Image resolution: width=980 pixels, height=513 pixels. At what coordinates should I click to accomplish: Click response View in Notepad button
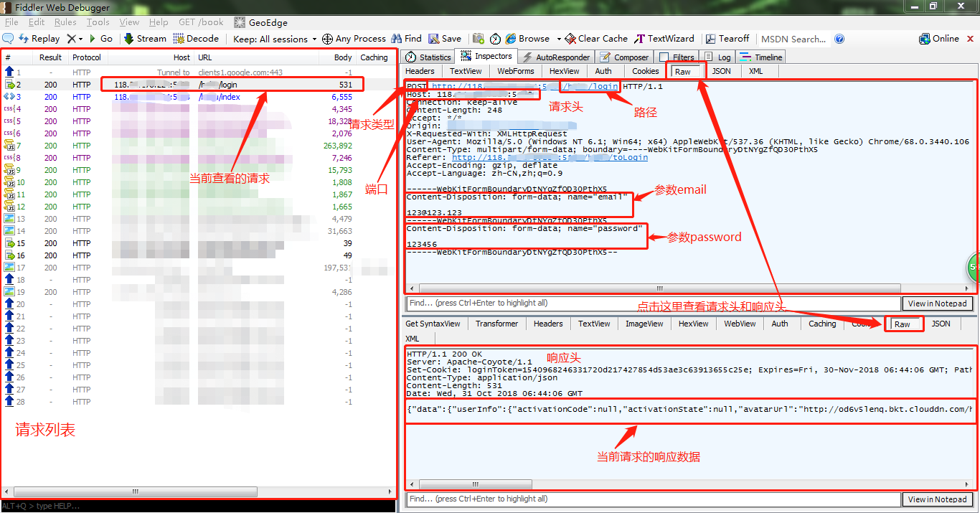click(938, 499)
